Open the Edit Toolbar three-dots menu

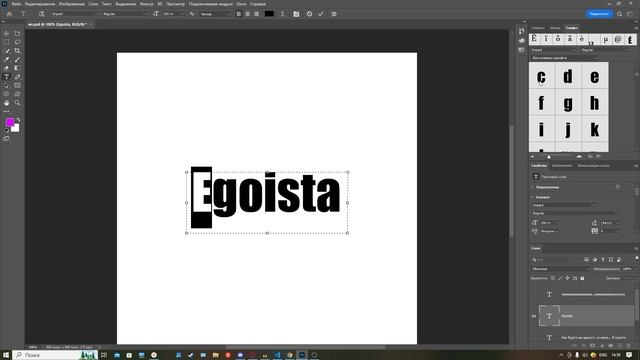tap(6, 111)
